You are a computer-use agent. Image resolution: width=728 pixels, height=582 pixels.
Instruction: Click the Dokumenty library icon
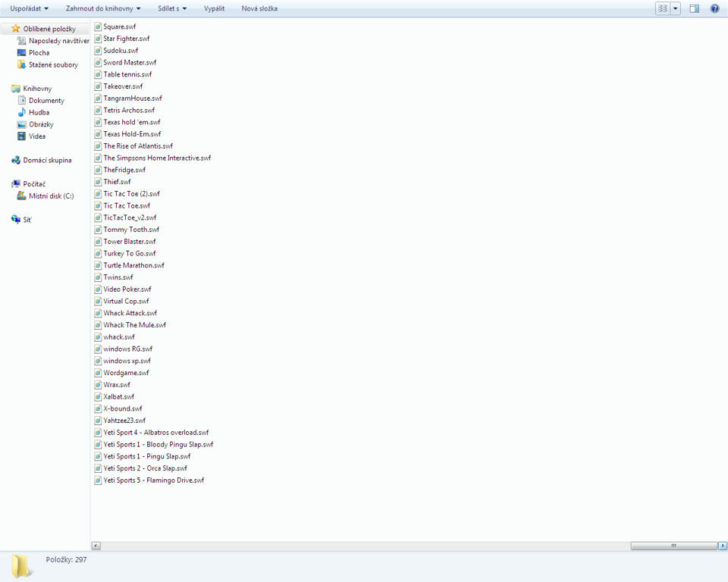click(21, 100)
